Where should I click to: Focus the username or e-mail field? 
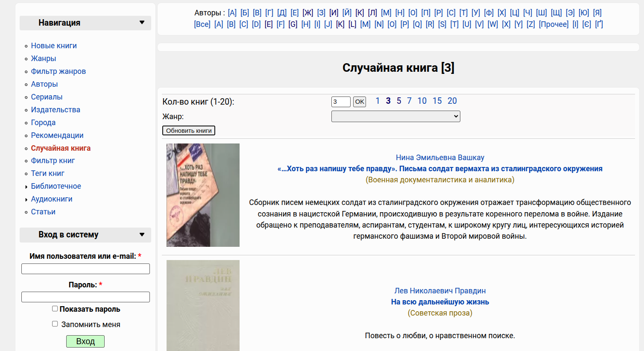pyautogui.click(x=85, y=269)
